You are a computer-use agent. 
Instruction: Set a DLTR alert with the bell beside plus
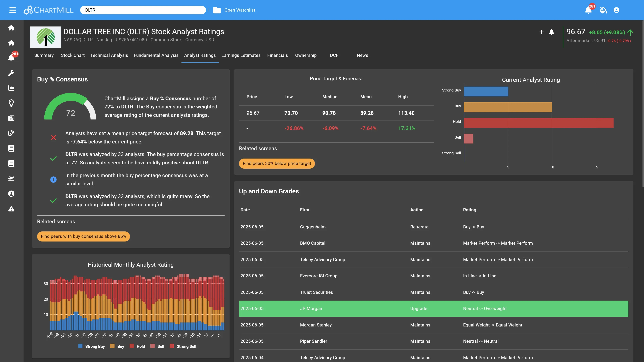551,32
